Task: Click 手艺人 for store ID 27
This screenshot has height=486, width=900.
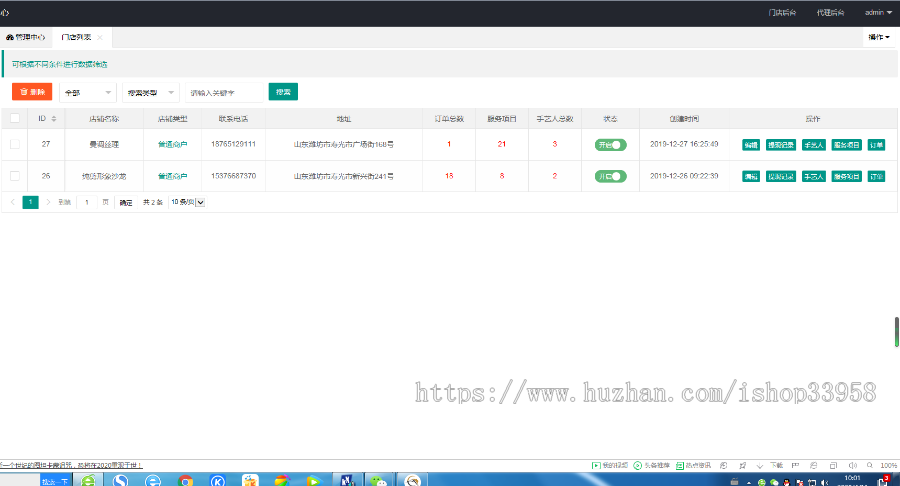Action: [813, 145]
